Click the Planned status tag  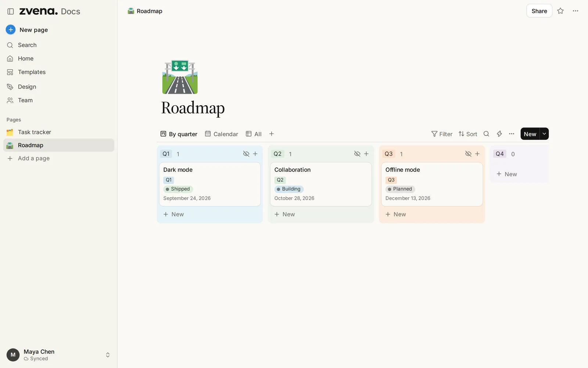click(x=400, y=189)
